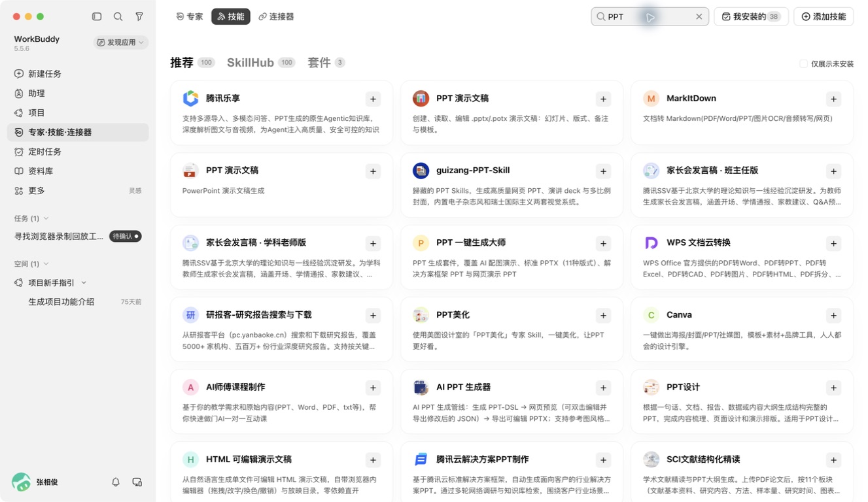Open 项目 in sidebar
Image resolution: width=868 pixels, height=502 pixels.
[78, 112]
